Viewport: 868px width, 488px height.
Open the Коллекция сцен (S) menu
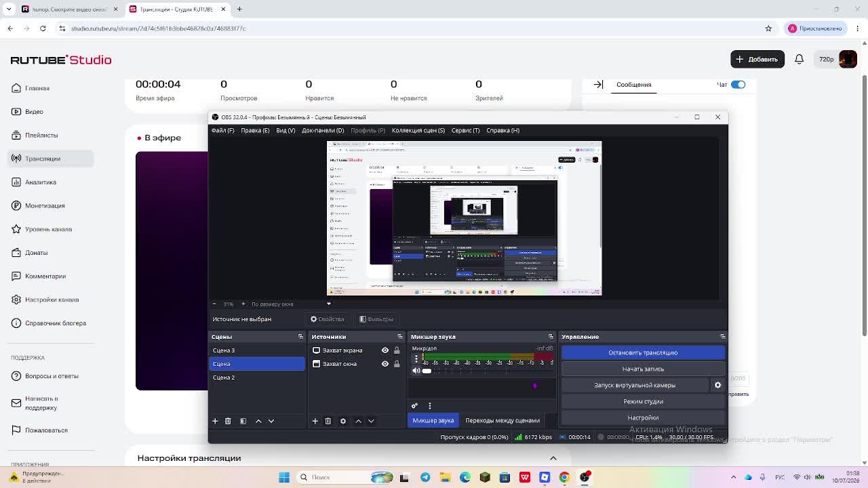tap(418, 130)
